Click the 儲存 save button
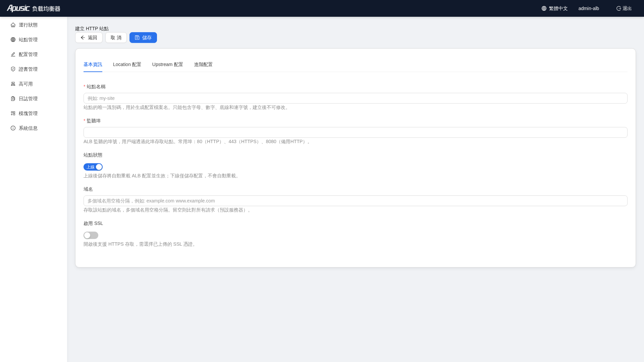This screenshot has width=644, height=362. pyautogui.click(x=143, y=38)
